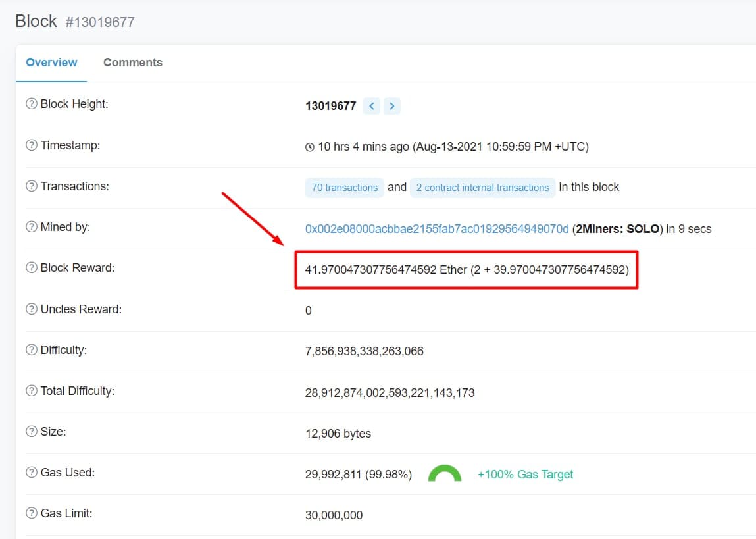Click the help icon beside Transactions
Viewport: 756px width, 539px height.
tap(31, 186)
